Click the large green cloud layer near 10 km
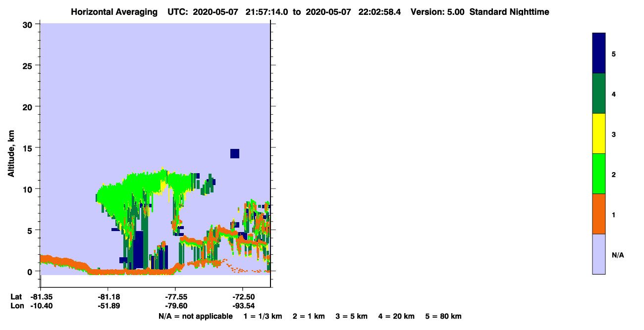Image resolution: width=644 pixels, height=330 pixels. [144, 190]
